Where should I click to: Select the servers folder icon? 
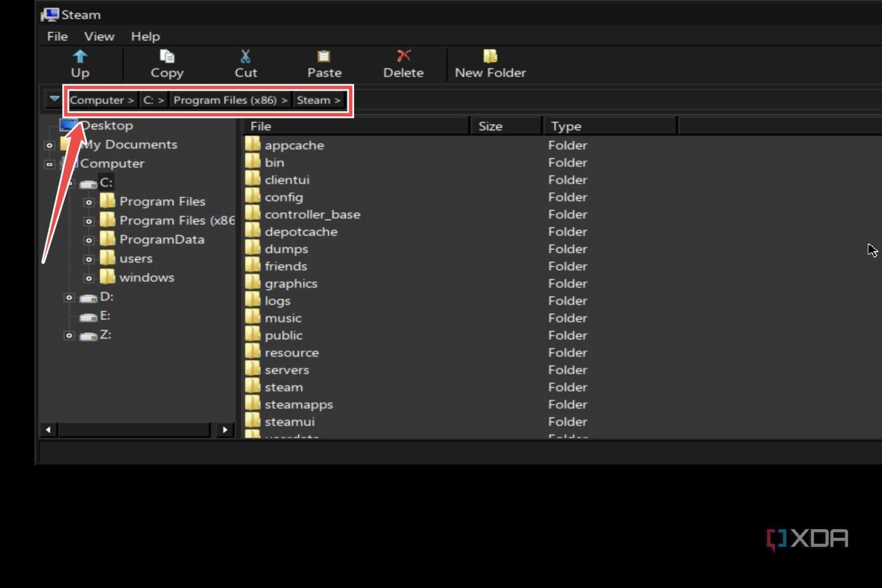(252, 369)
